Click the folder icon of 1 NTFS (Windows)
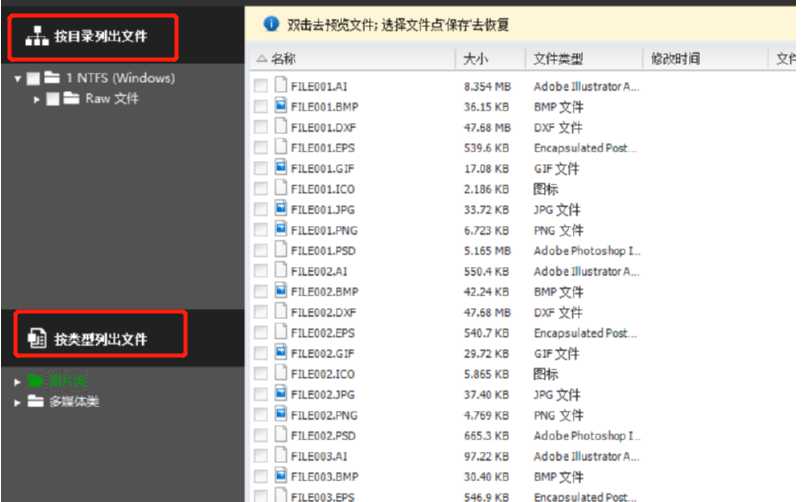This screenshot has height=502, width=809. (52, 78)
